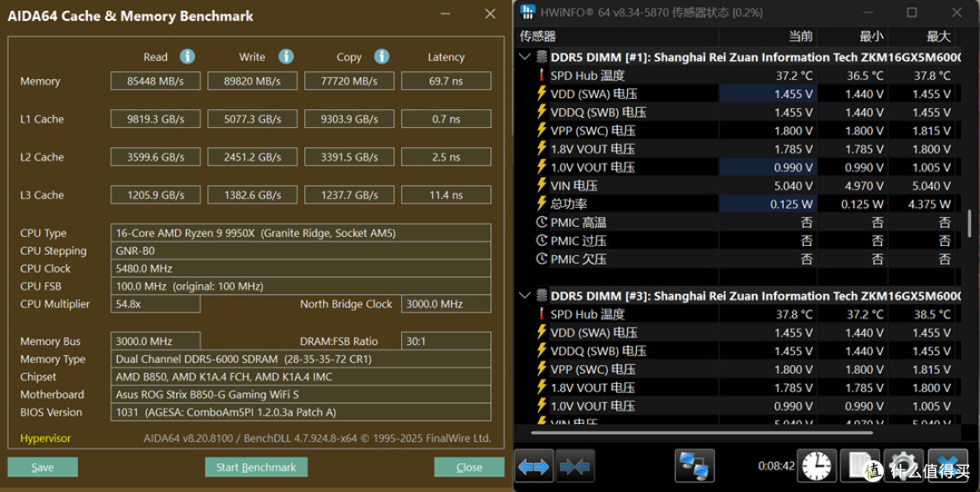Click thermometer icon of DIMM #1 SPD Hub

coord(541,75)
